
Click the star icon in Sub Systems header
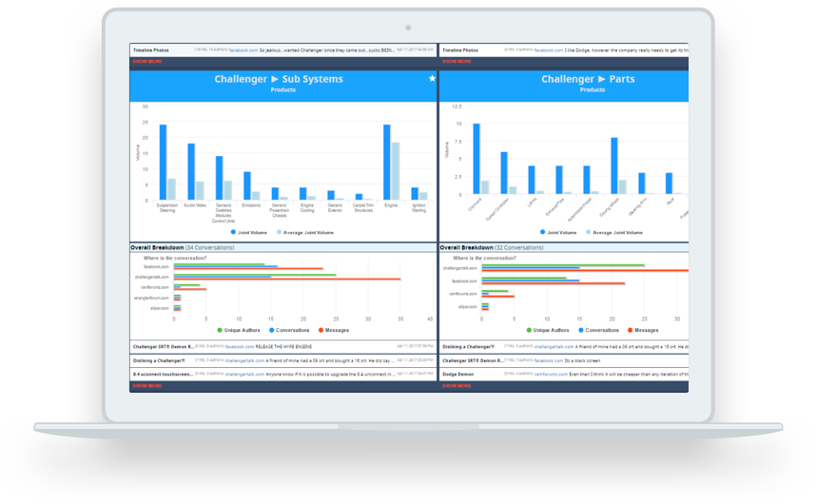[x=432, y=79]
